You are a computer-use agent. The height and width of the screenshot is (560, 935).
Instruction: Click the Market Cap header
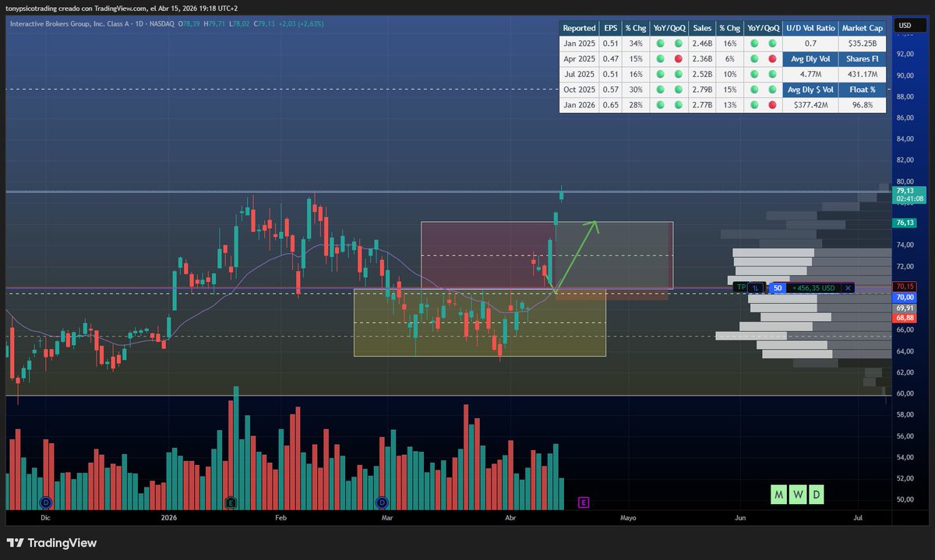863,27
